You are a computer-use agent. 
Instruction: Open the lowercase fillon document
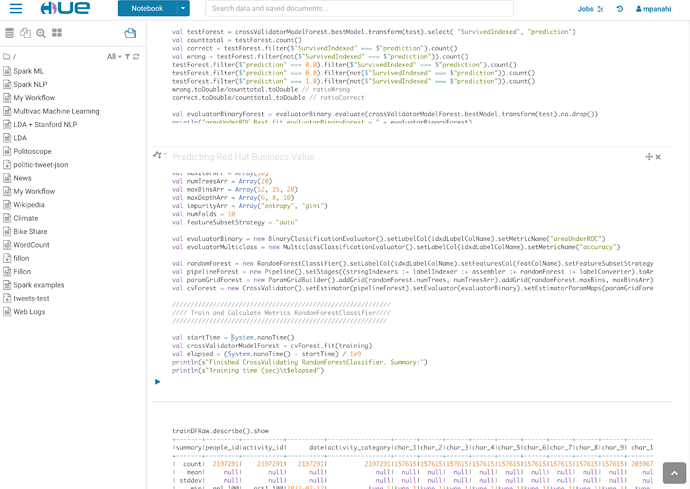(21, 258)
